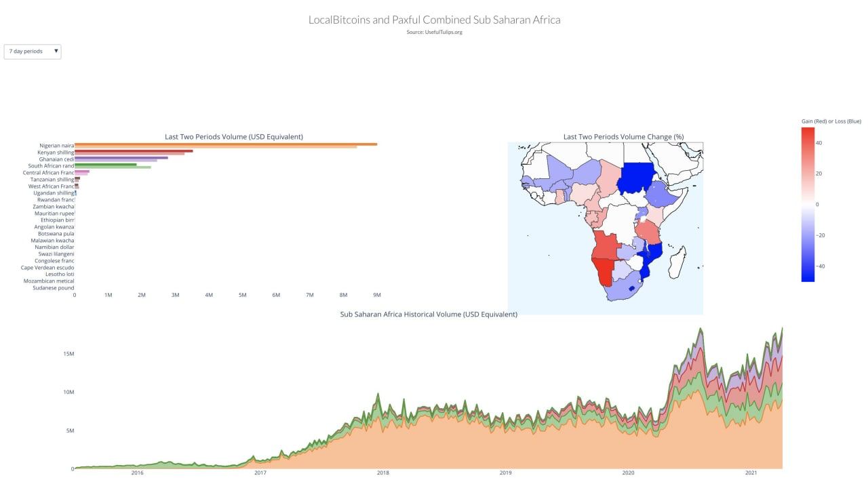Click the "Tanzanian shilling" label

coord(53,180)
